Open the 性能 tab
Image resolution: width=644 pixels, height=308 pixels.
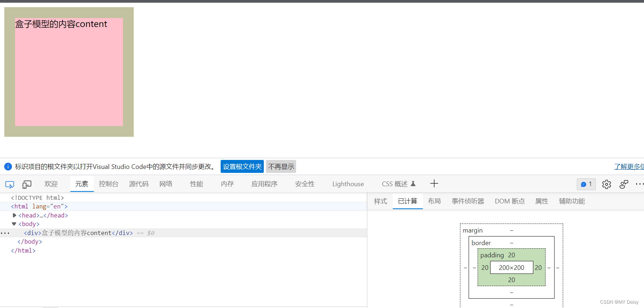pyautogui.click(x=197, y=184)
